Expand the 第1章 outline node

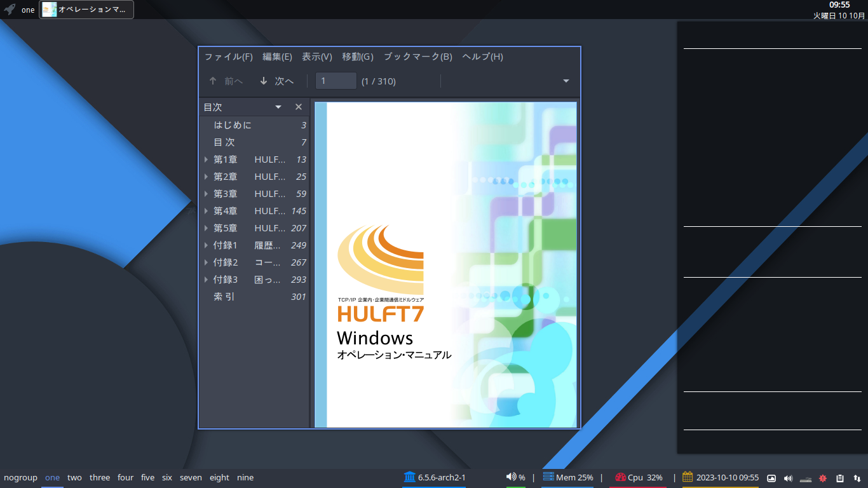pos(206,159)
